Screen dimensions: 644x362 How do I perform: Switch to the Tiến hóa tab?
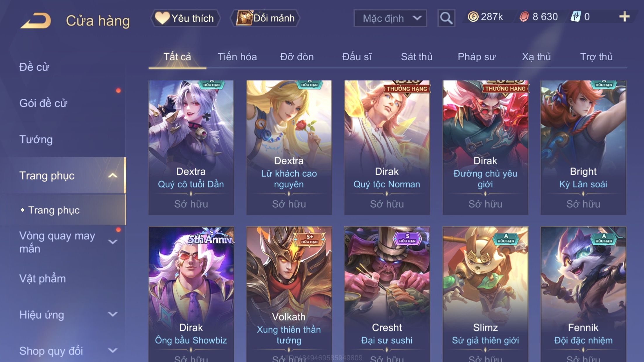237,57
